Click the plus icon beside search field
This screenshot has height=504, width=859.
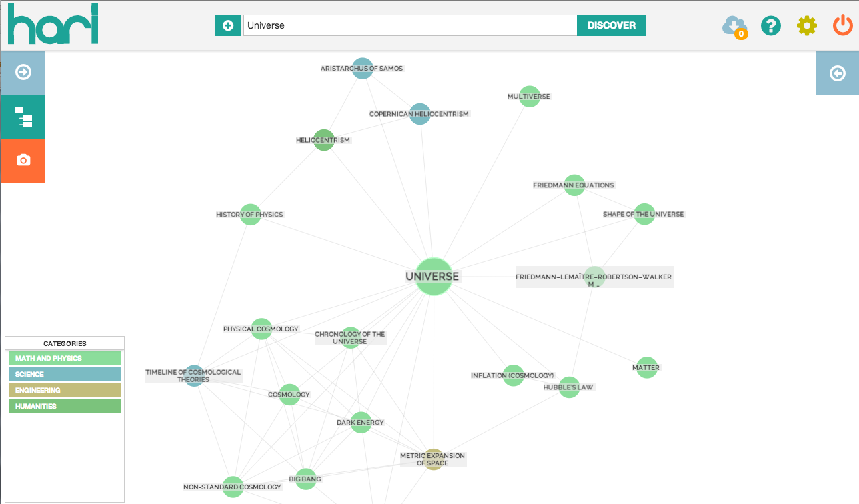(228, 25)
